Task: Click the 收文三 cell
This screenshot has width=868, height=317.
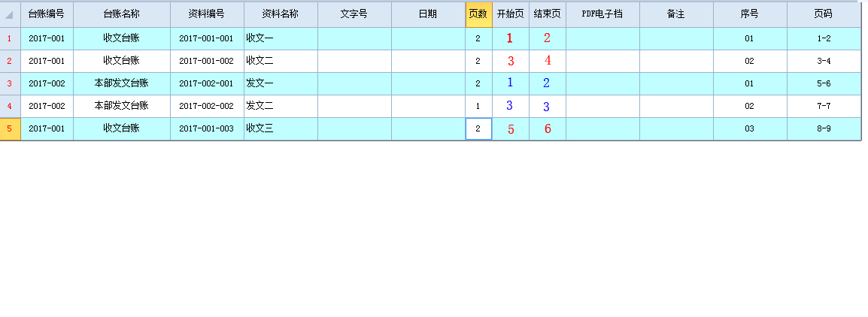Action: 281,129
